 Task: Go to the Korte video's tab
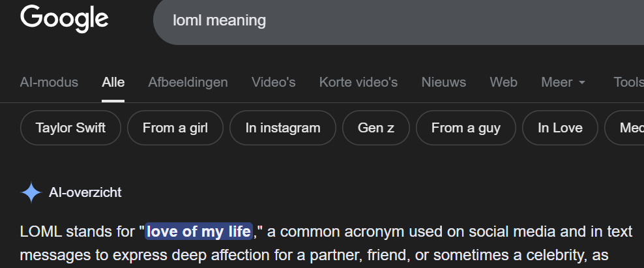358,82
